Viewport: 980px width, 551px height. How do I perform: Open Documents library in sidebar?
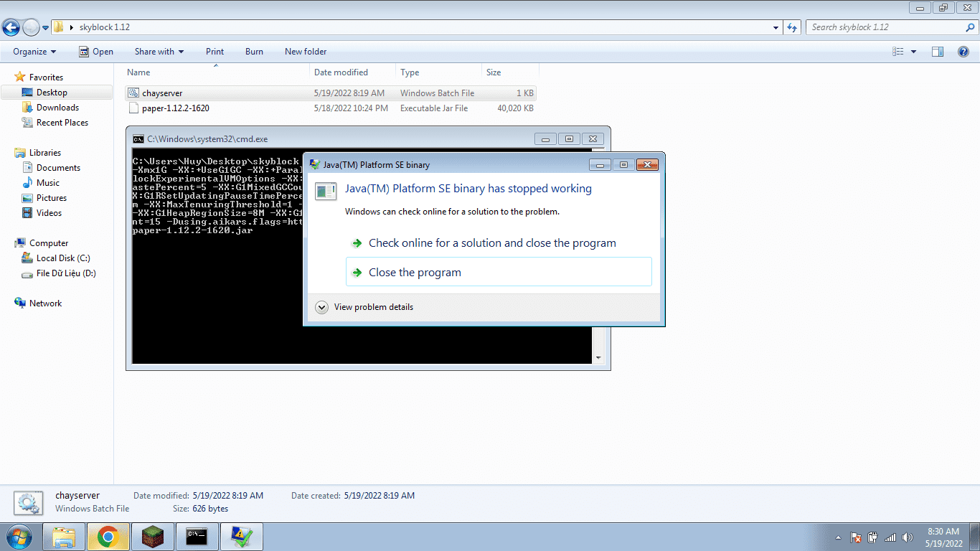click(58, 168)
